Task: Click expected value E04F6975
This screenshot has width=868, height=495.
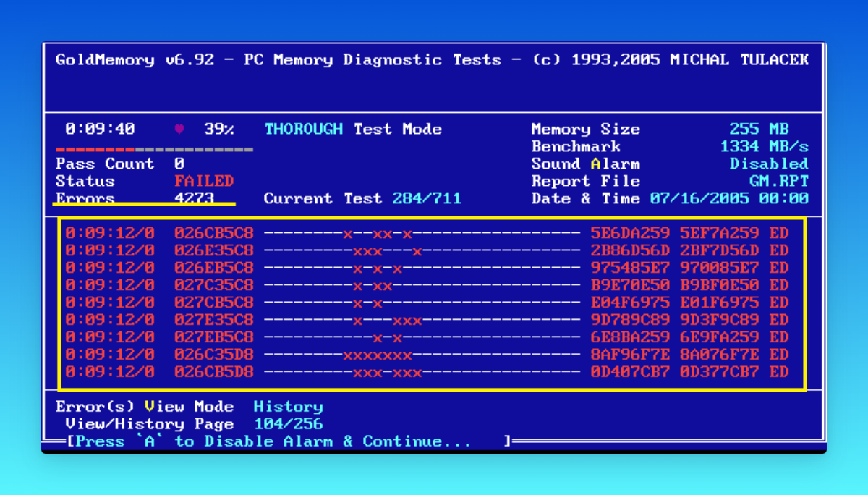Action: click(630, 303)
